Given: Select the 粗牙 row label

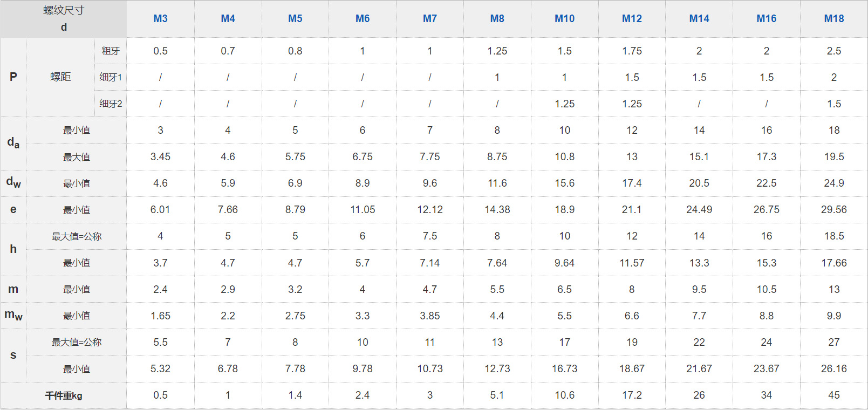Looking at the screenshot, I should coord(111,51).
